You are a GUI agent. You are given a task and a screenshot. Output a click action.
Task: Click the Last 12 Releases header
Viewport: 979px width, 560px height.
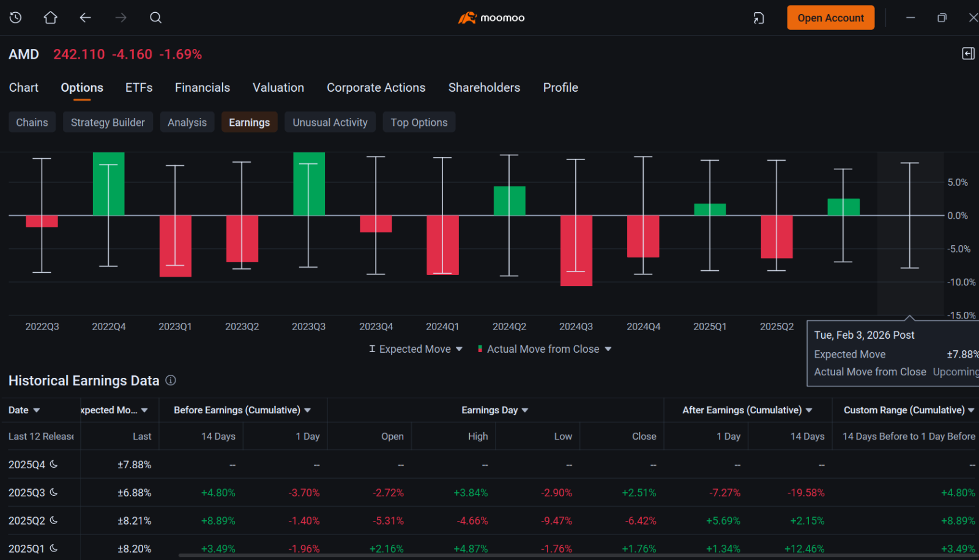tap(41, 437)
